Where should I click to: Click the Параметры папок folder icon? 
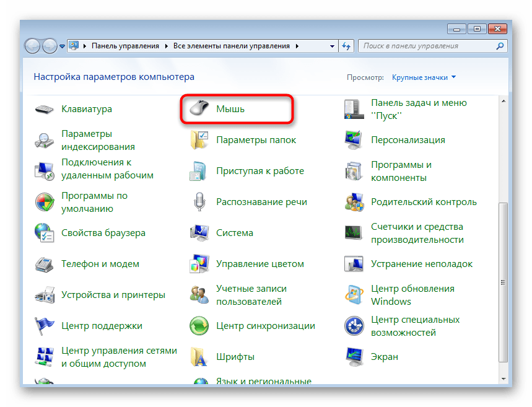[199, 140]
